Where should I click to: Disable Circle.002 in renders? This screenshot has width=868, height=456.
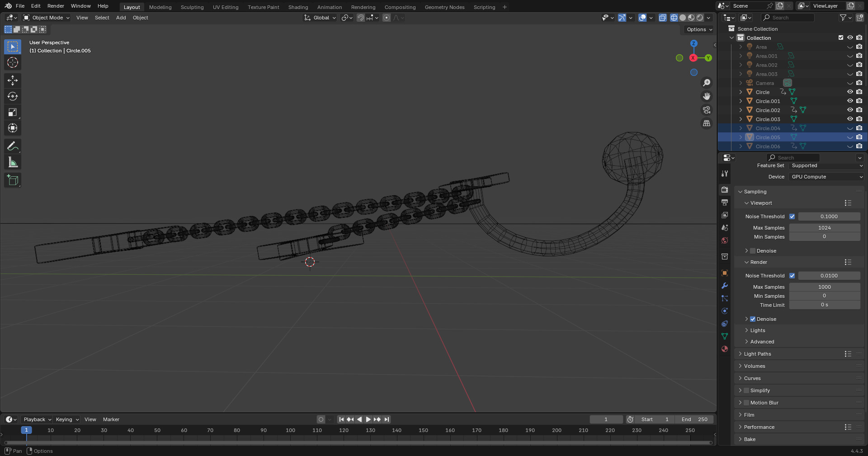(859, 110)
